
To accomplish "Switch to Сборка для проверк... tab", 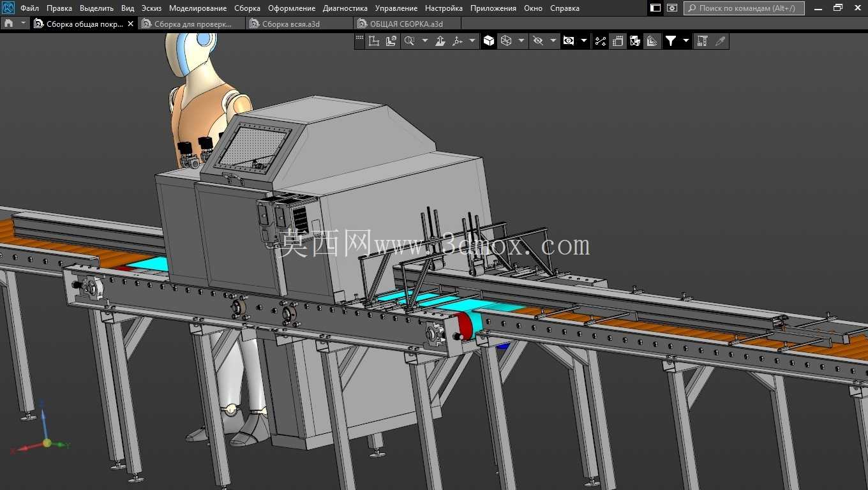I will [x=191, y=24].
